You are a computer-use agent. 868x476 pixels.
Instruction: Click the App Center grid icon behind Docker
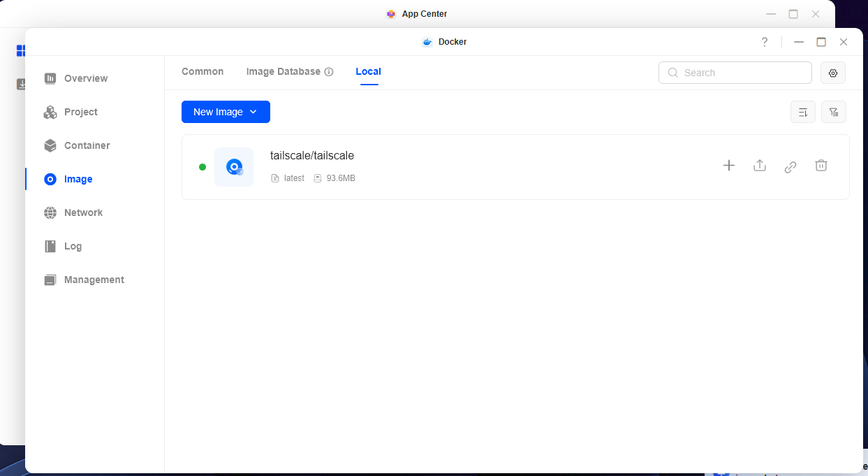[x=21, y=50]
